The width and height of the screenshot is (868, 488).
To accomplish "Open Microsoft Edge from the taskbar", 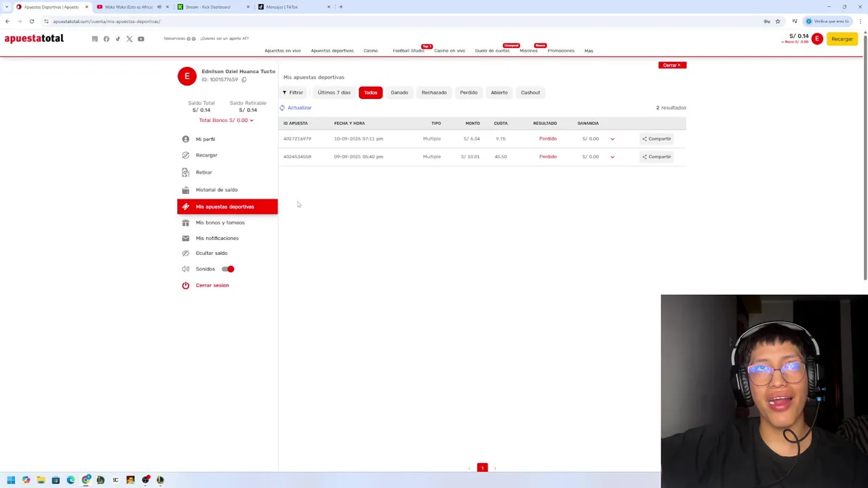I will point(71,480).
